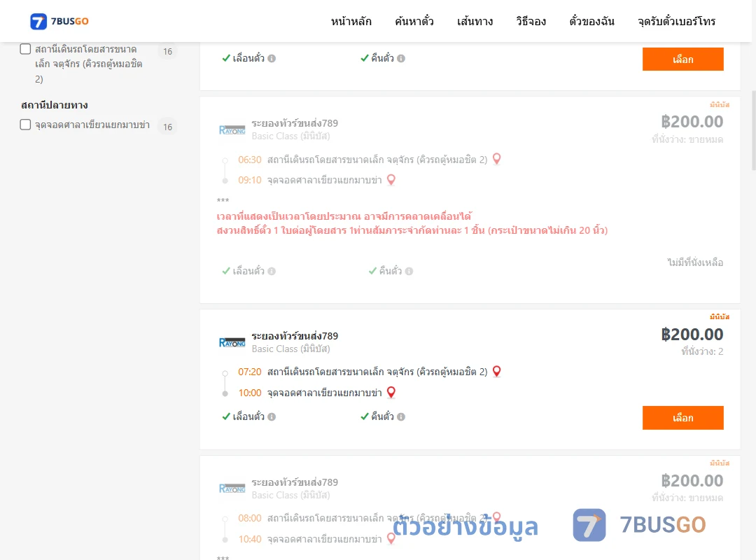Screen dimensions: 756x560
Task: Click info icon beside คืนตั๋ว in 07:20 card
Action: click(x=401, y=416)
